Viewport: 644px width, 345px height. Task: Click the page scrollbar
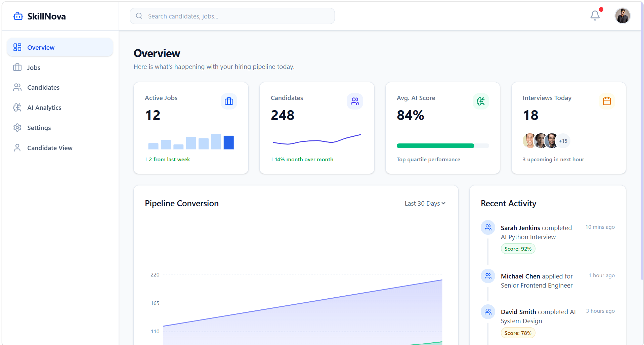[x=642, y=141]
